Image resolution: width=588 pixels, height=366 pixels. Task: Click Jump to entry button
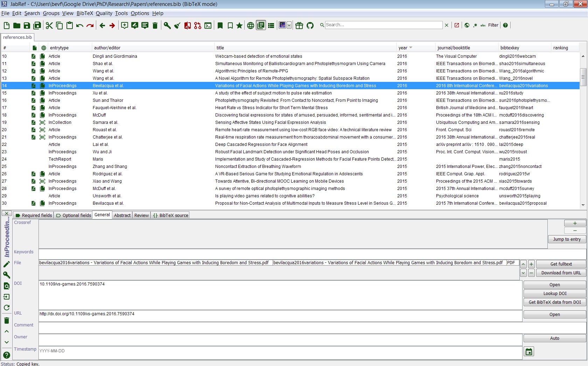(567, 239)
